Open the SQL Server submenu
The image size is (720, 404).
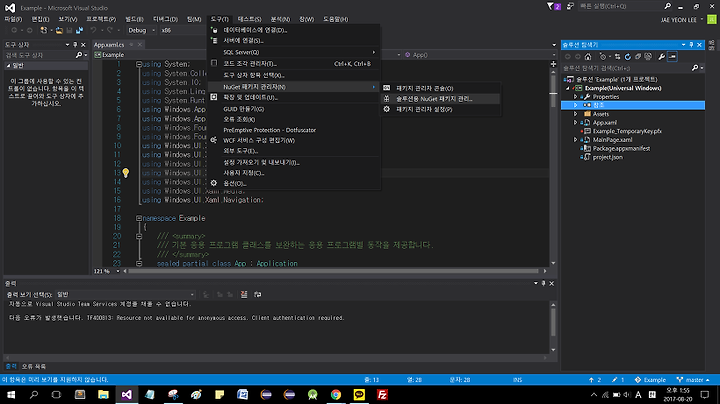294,52
